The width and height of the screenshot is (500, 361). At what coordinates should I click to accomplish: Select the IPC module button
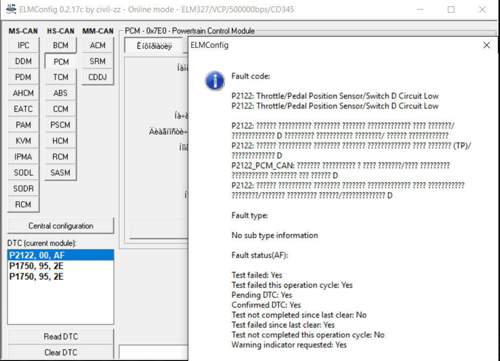[23, 45]
